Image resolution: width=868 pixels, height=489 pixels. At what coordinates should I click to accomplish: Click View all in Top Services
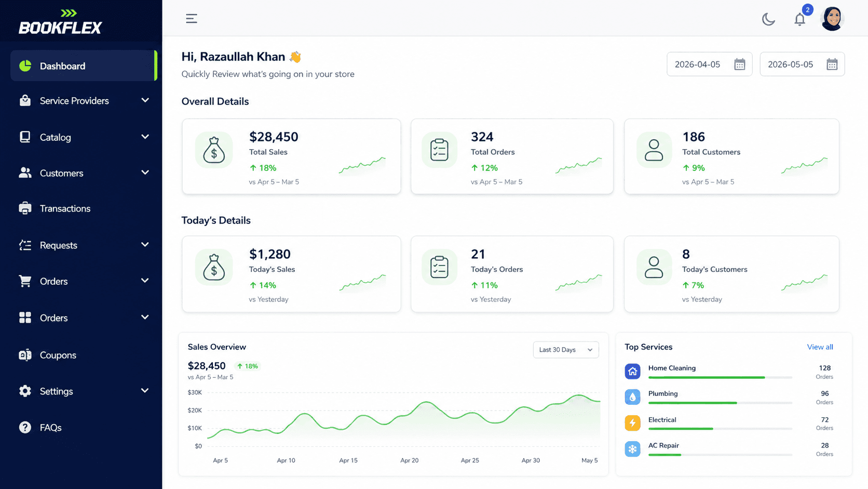pos(820,347)
